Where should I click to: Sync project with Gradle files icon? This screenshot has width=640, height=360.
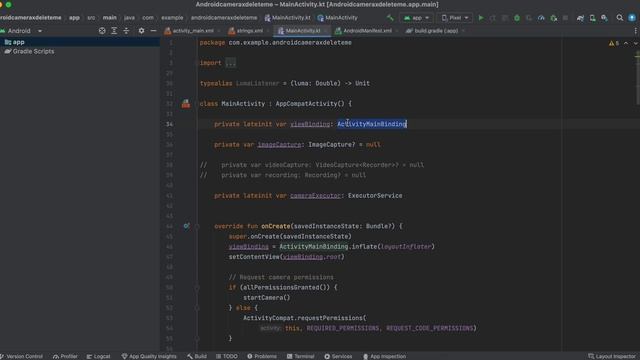point(580,18)
